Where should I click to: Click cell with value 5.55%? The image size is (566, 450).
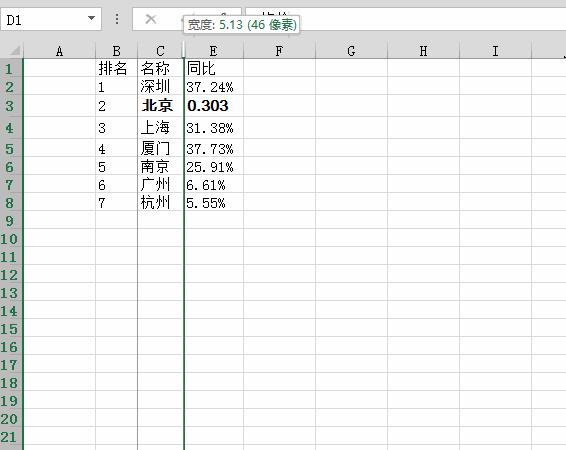(x=214, y=202)
